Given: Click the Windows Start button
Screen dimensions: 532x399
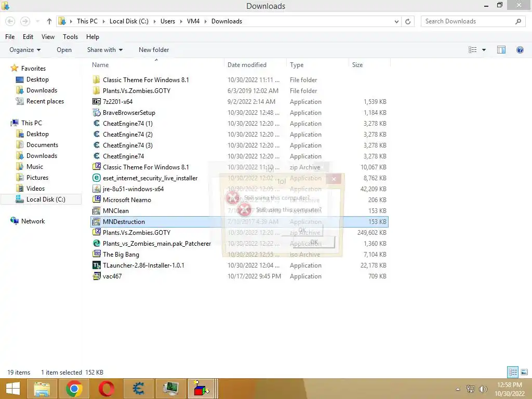Looking at the screenshot, I should (x=13, y=389).
